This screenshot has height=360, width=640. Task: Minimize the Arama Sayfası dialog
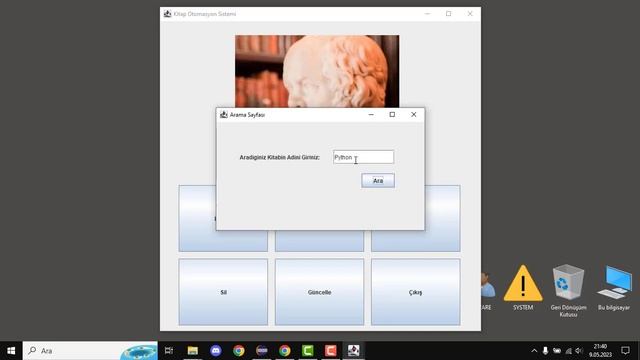point(371,115)
